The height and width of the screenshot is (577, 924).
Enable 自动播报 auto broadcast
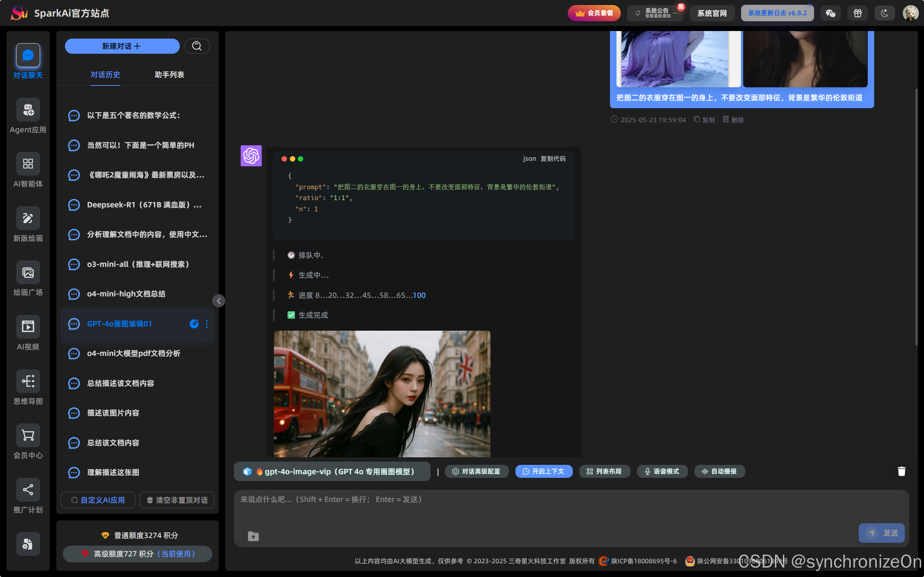[x=719, y=471]
